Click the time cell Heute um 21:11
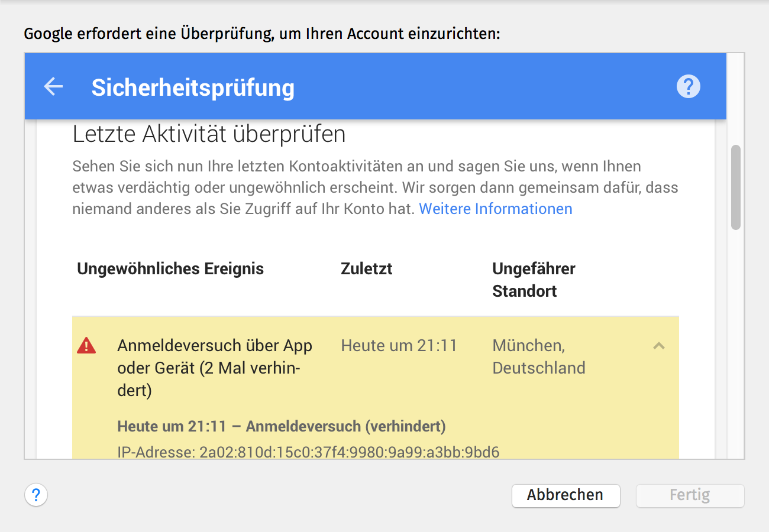This screenshot has width=769, height=532. pyautogui.click(x=399, y=345)
